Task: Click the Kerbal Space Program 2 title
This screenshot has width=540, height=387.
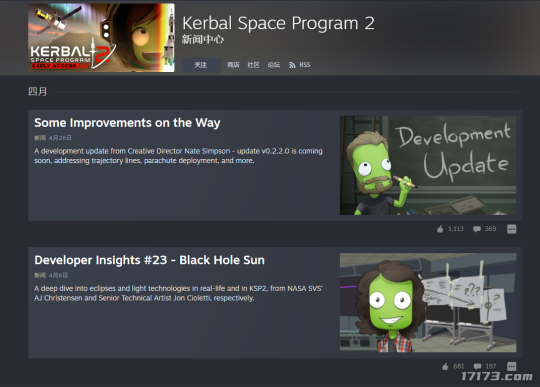Action: tap(278, 23)
